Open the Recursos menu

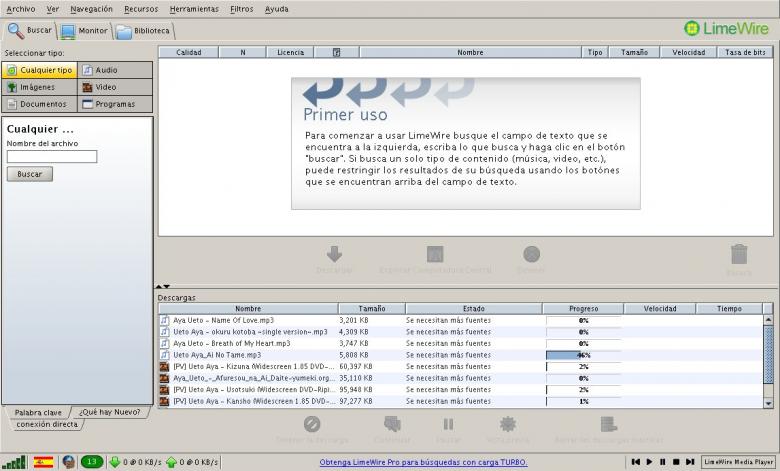pyautogui.click(x=141, y=9)
